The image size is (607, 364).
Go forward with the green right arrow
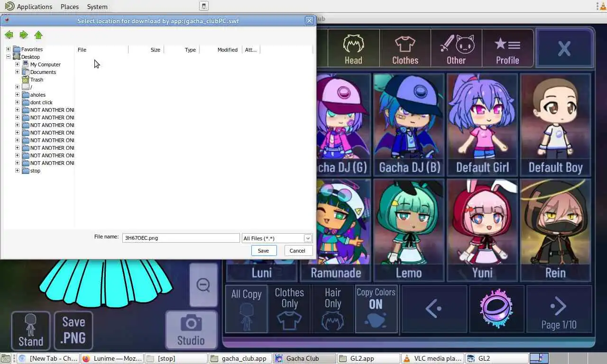pos(24,35)
